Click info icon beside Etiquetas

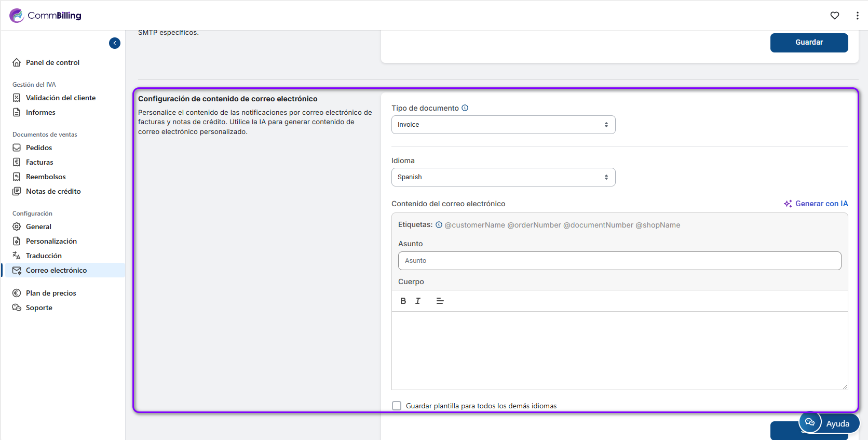pos(439,225)
